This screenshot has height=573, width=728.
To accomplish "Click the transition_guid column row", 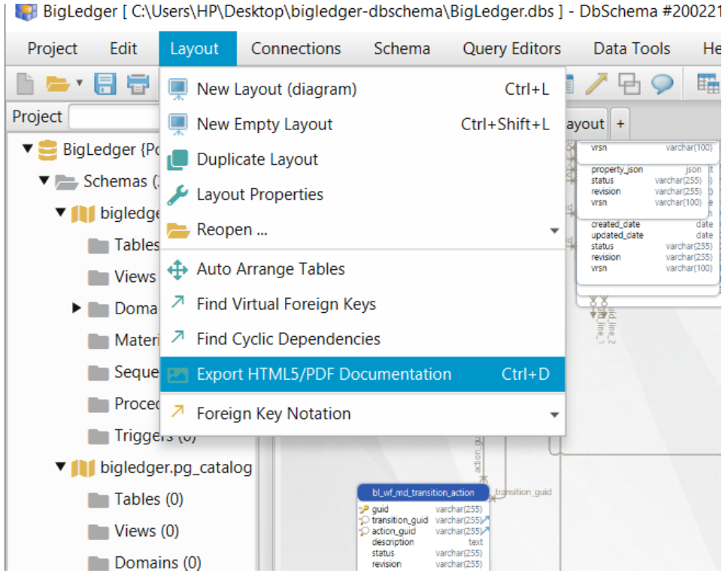I will click(x=424, y=520).
